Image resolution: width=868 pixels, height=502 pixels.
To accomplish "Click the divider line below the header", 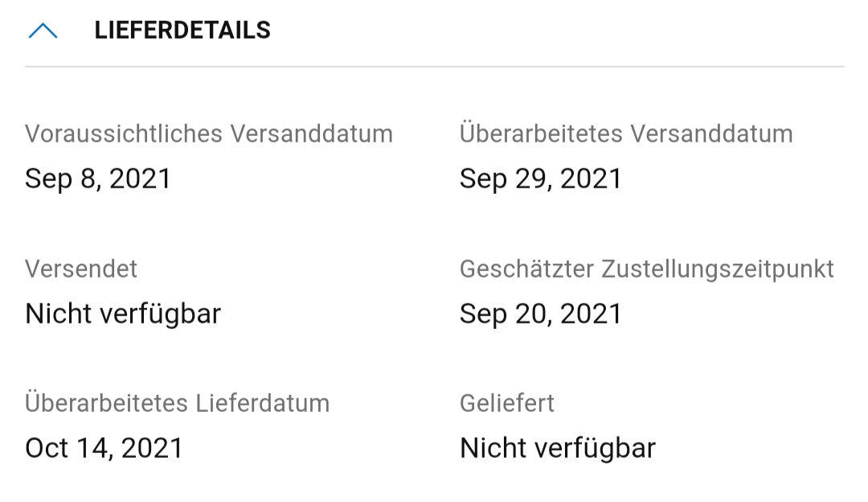I will click(x=434, y=66).
